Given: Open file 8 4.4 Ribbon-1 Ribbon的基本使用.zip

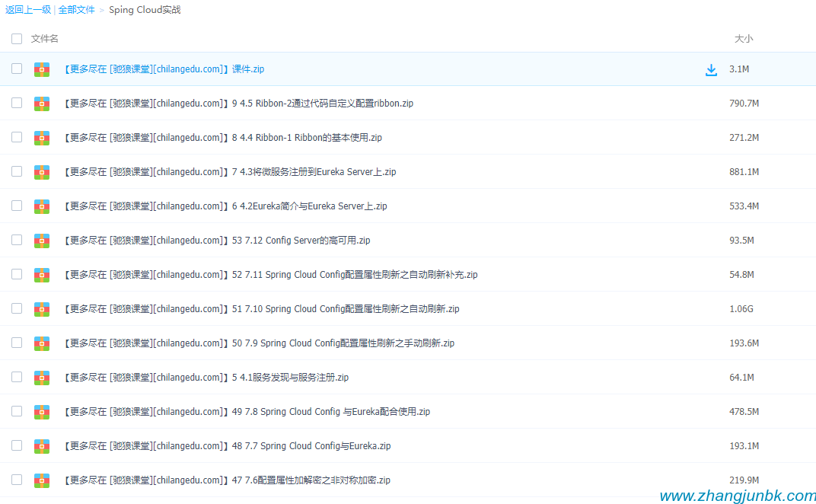Looking at the screenshot, I should (223, 138).
